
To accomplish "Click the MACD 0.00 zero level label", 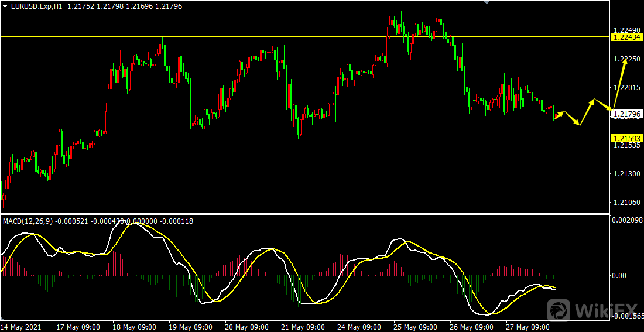I will pyautogui.click(x=619, y=275).
